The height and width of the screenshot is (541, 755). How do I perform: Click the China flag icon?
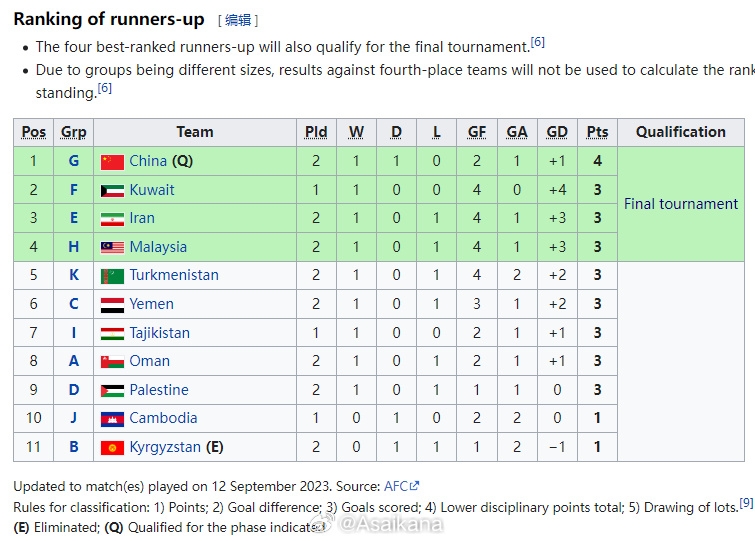(112, 162)
